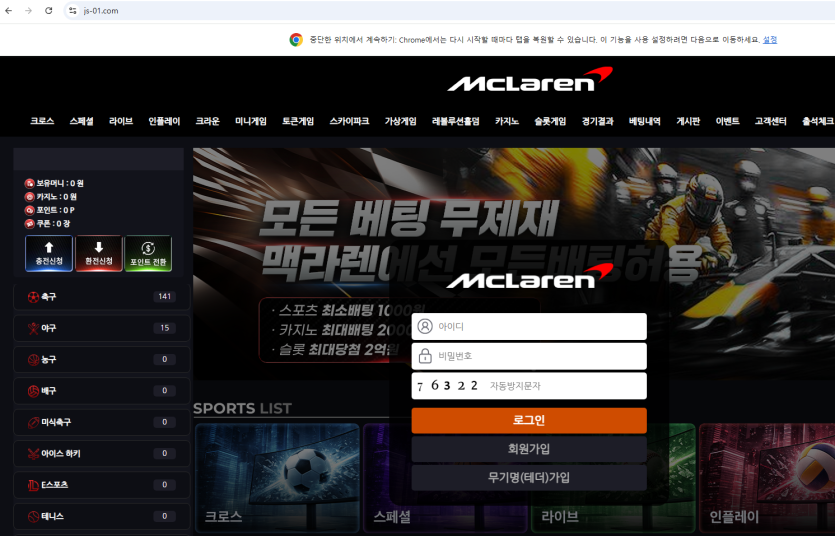
Task: Click the user icon in 아이디 field
Action: 425,326
